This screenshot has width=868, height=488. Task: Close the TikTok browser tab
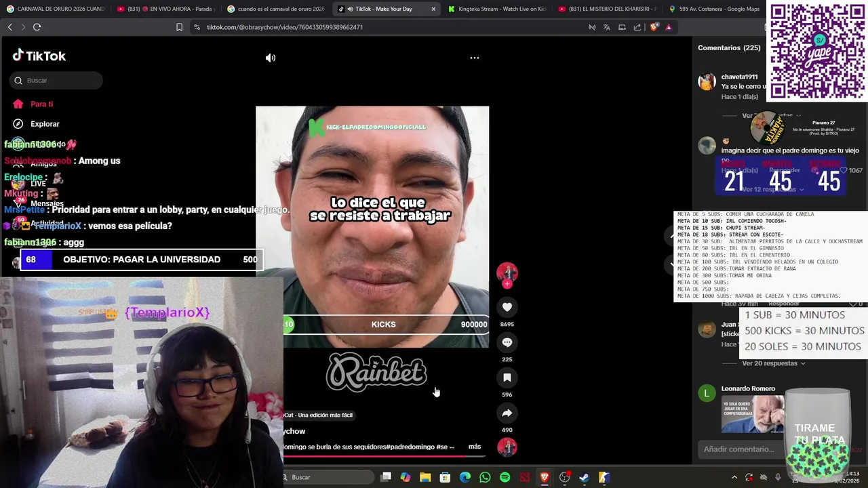pos(433,9)
